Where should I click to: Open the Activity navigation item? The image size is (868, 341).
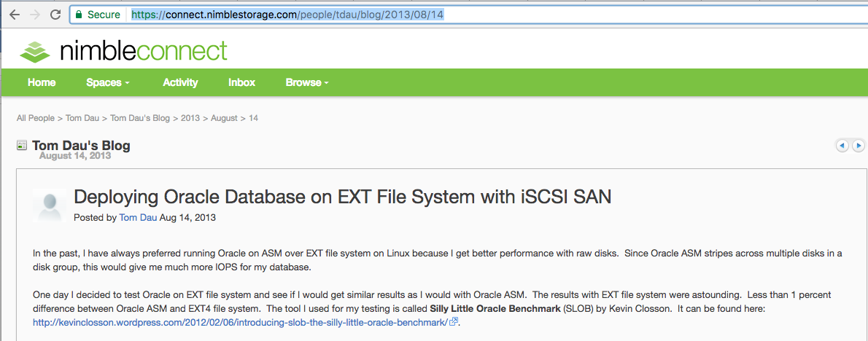click(180, 82)
